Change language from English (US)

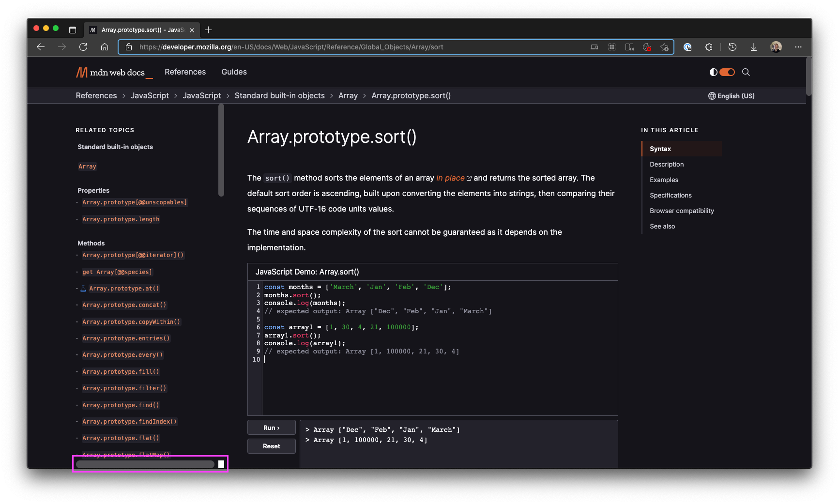tap(732, 96)
